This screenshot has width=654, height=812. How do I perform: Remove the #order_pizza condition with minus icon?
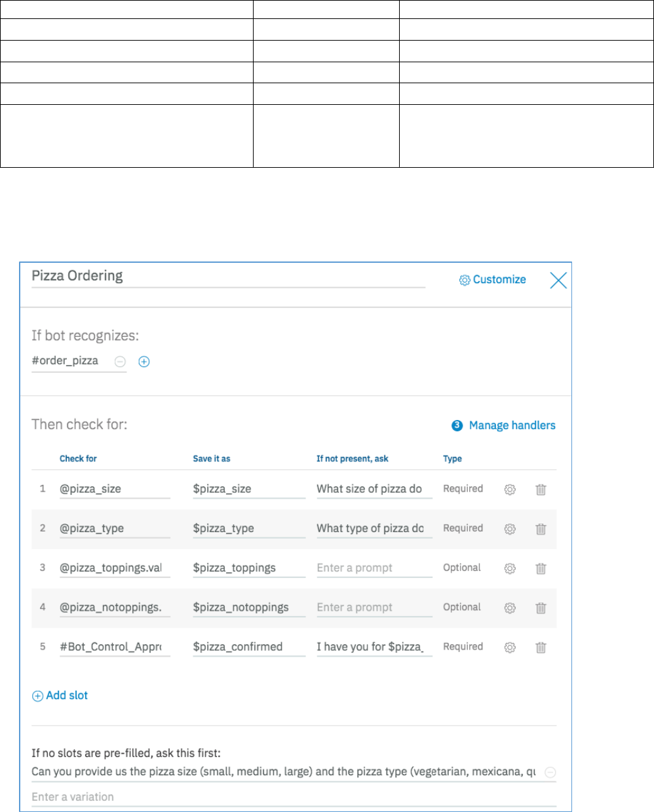pos(120,361)
